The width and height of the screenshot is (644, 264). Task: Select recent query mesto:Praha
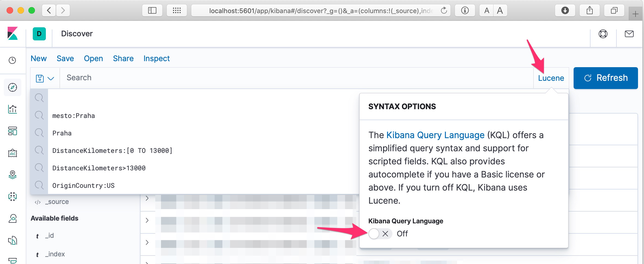(x=74, y=116)
